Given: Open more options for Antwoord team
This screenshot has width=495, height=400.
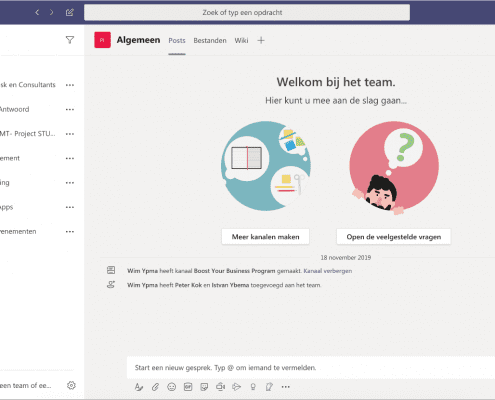Looking at the screenshot, I should 70,109.
